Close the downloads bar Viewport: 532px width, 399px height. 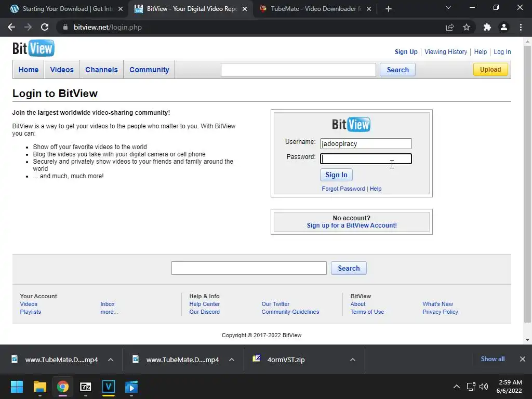(523, 359)
